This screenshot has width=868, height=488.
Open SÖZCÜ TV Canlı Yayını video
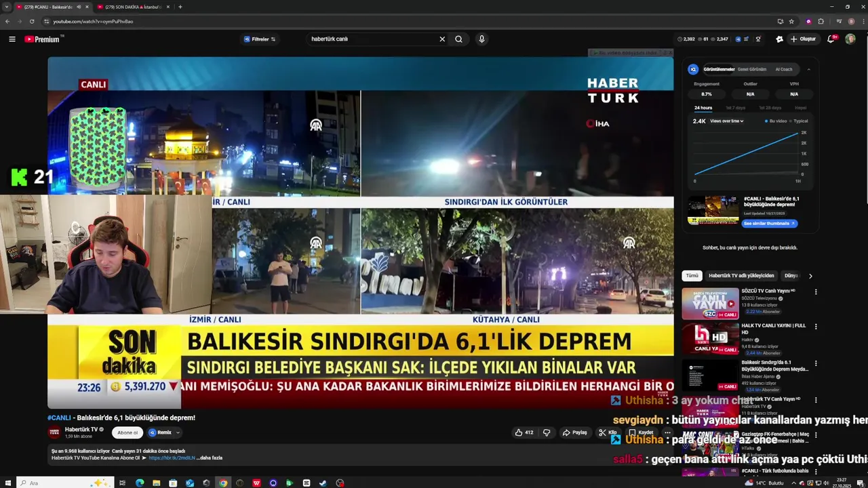pyautogui.click(x=710, y=304)
